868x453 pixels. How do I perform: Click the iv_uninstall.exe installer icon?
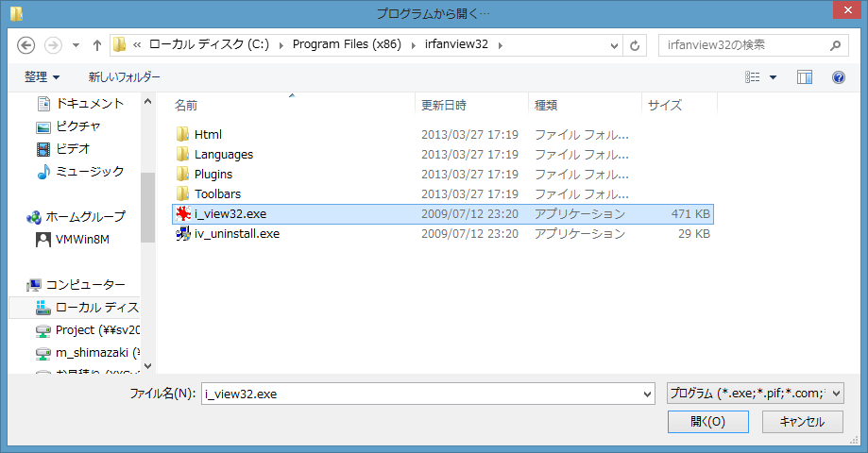[x=183, y=234]
